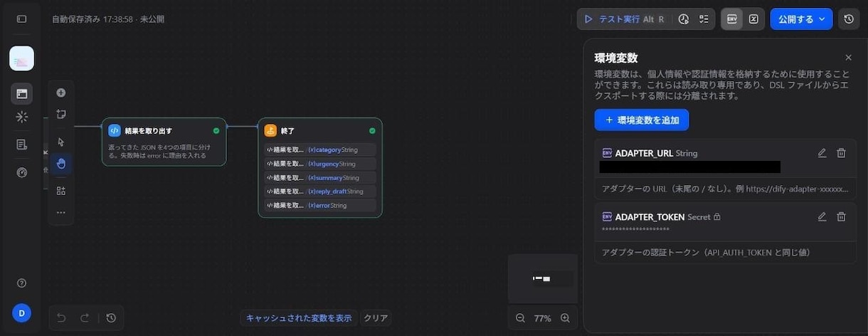This screenshot has height=336, width=868.
Task: Select the ADAPTER_TOKEN variable name
Action: pos(650,216)
